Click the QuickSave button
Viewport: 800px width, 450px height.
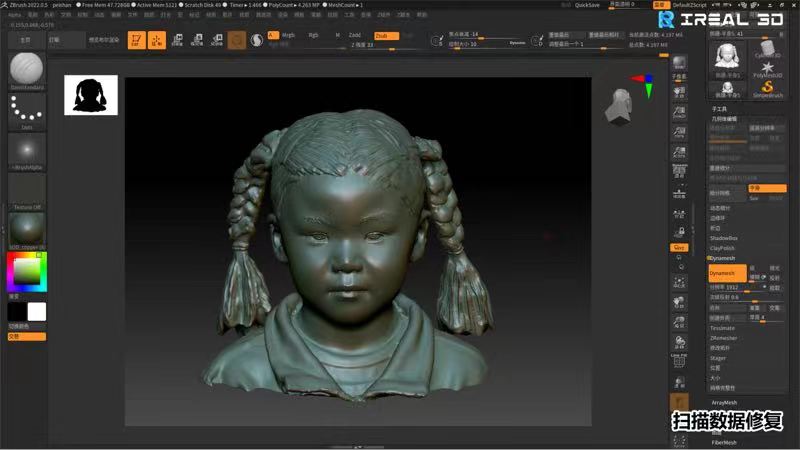[x=587, y=5]
